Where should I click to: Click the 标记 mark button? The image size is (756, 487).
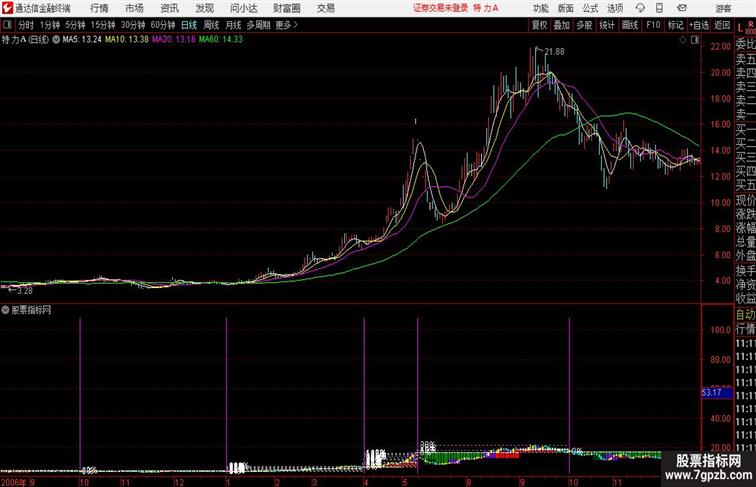pyautogui.click(x=675, y=25)
